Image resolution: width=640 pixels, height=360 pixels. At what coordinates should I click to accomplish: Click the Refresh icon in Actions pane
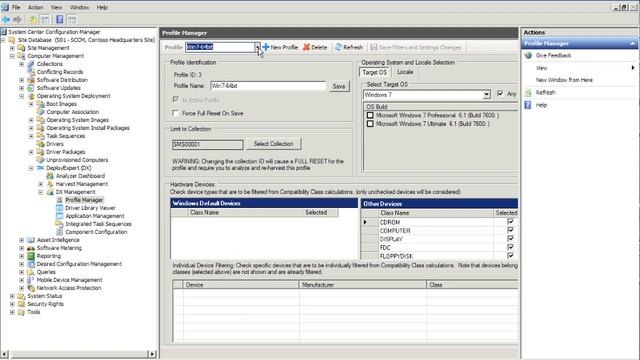(x=528, y=93)
